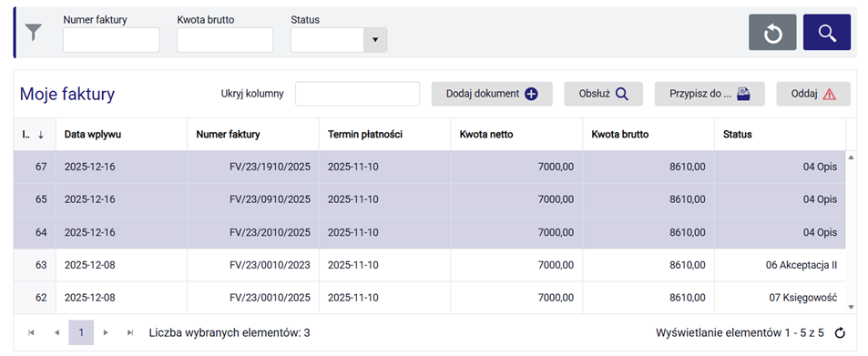Click the funnel filter icon
The height and width of the screenshot is (356, 868).
point(34,33)
